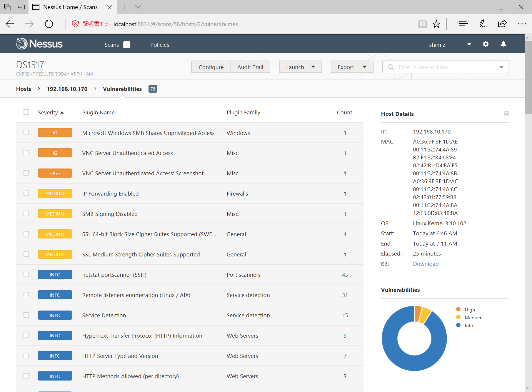This screenshot has height=392, width=532.
Task: Close the Nessus Home / Scans tab
Action: click(109, 7)
